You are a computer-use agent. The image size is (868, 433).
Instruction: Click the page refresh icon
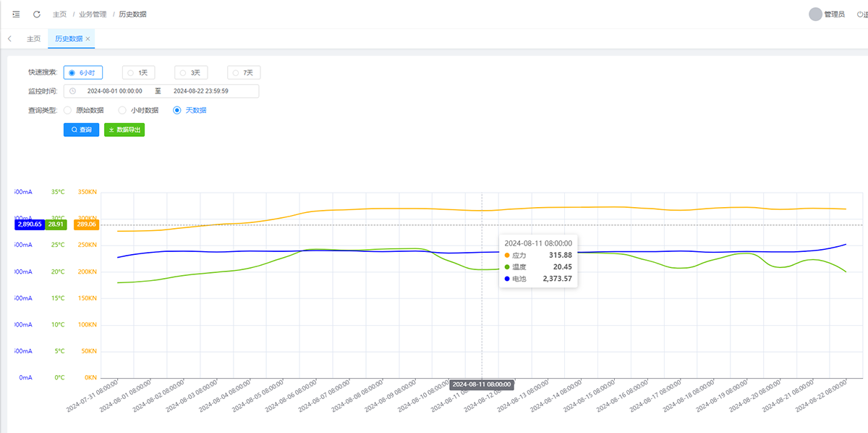[x=36, y=14]
